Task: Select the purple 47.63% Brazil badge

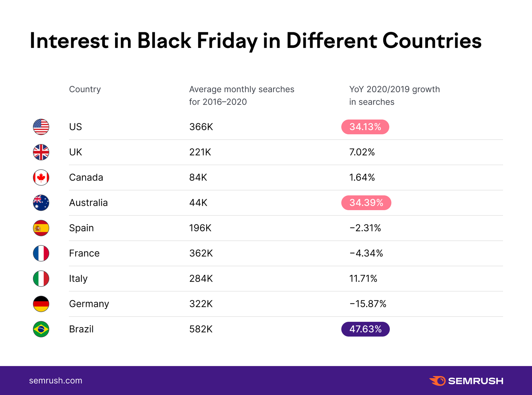Action: coord(365,329)
